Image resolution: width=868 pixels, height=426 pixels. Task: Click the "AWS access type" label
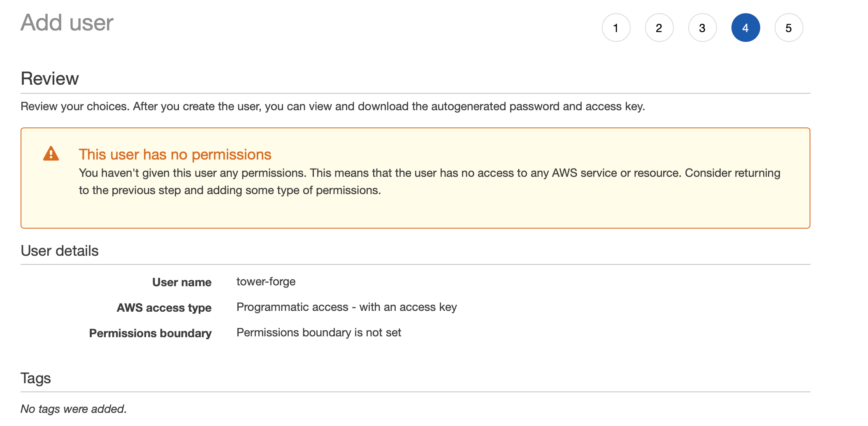(x=164, y=308)
